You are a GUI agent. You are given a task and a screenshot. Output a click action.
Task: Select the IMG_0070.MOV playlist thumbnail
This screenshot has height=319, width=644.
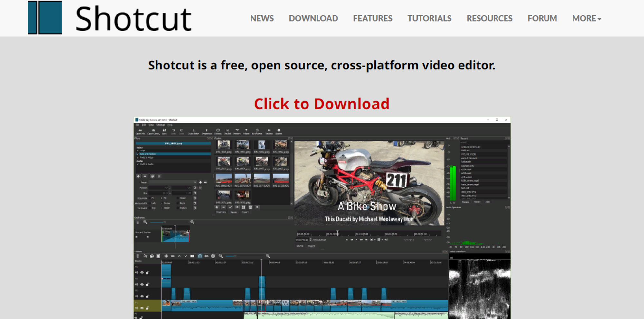tap(243, 180)
